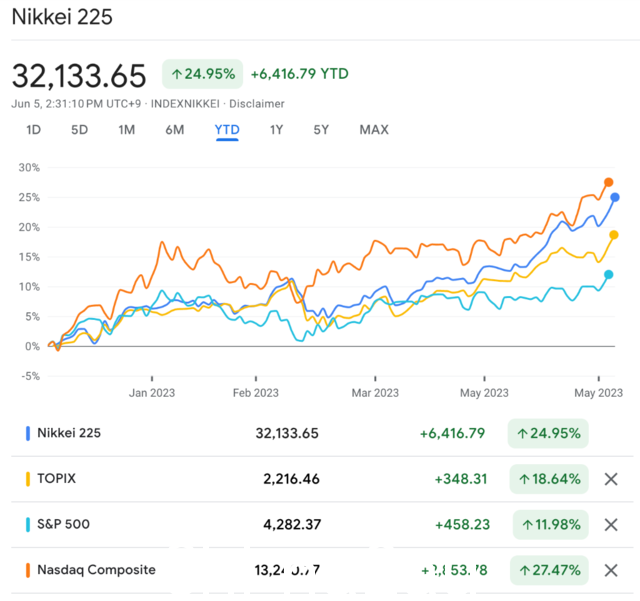
Task: Click the -5% y-axis label
Action: point(31,376)
